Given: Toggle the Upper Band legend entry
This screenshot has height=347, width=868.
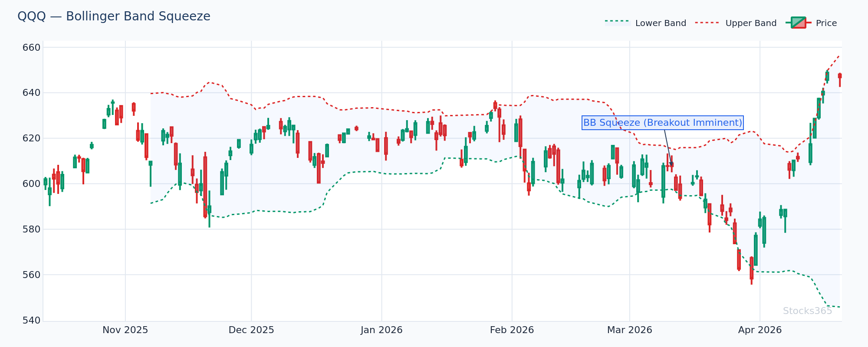Looking at the screenshot, I should click(736, 23).
